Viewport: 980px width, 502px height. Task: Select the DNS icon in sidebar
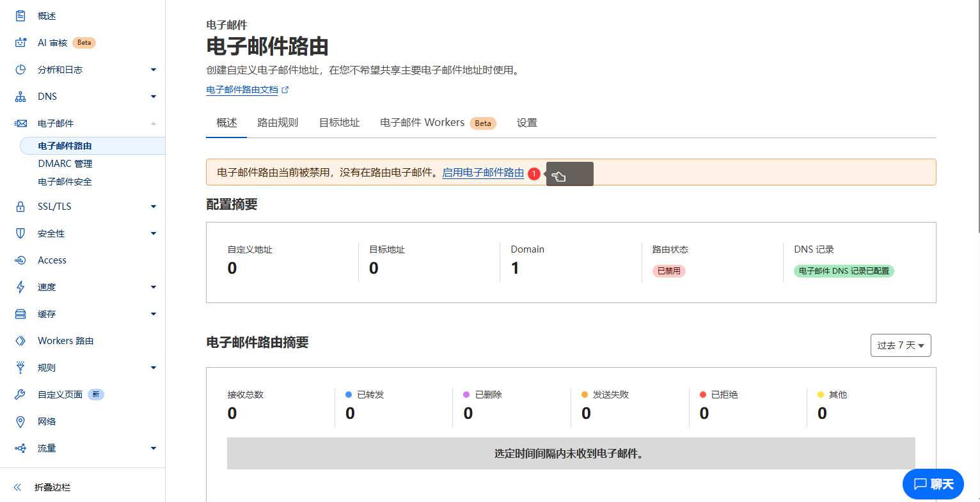[x=19, y=96]
